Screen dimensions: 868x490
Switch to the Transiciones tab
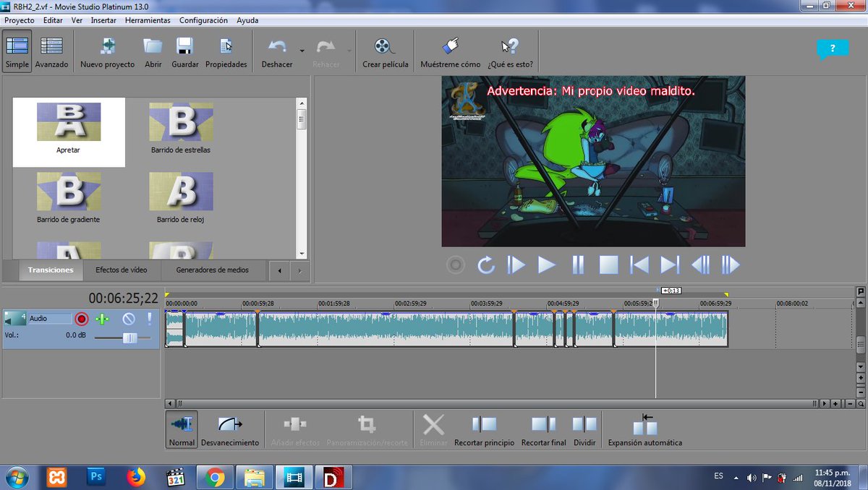51,270
